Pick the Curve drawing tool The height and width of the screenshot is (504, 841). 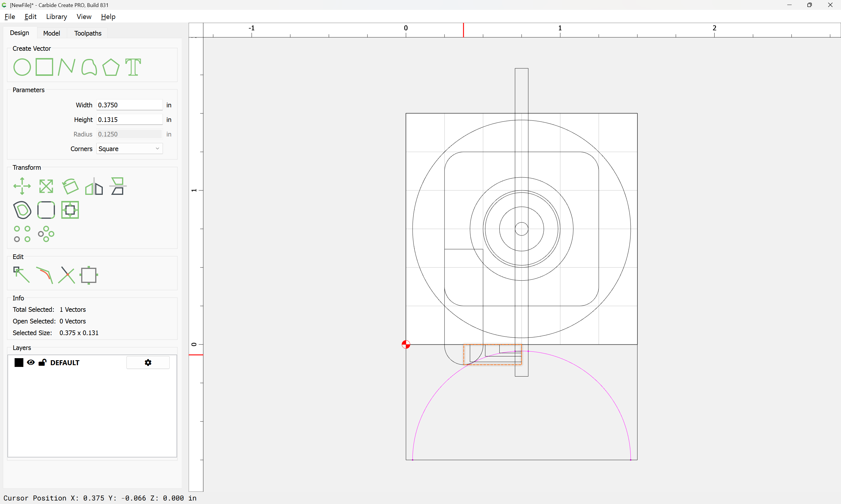coord(89,67)
